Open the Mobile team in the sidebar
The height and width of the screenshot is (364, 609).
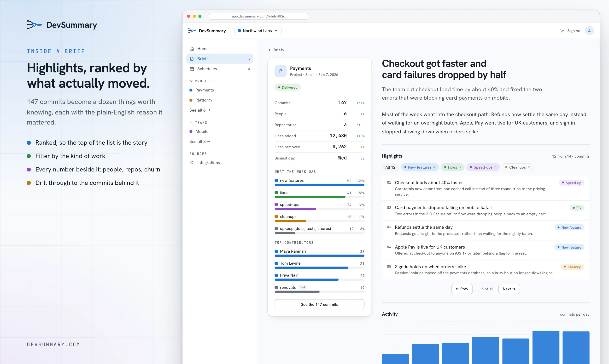[220, 131]
